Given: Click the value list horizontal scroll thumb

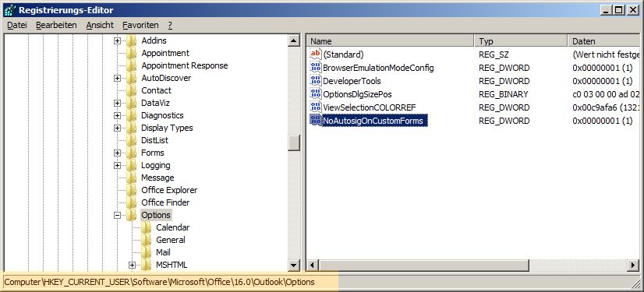Looking at the screenshot, I should 424,265.
